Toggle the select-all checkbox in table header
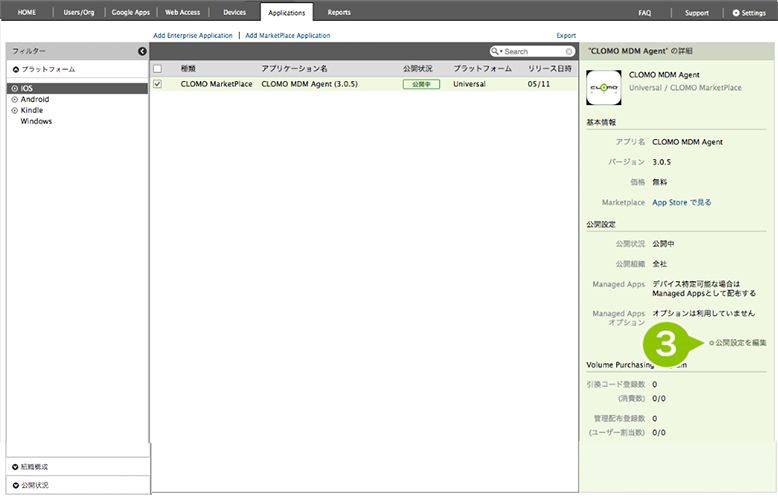 157,68
